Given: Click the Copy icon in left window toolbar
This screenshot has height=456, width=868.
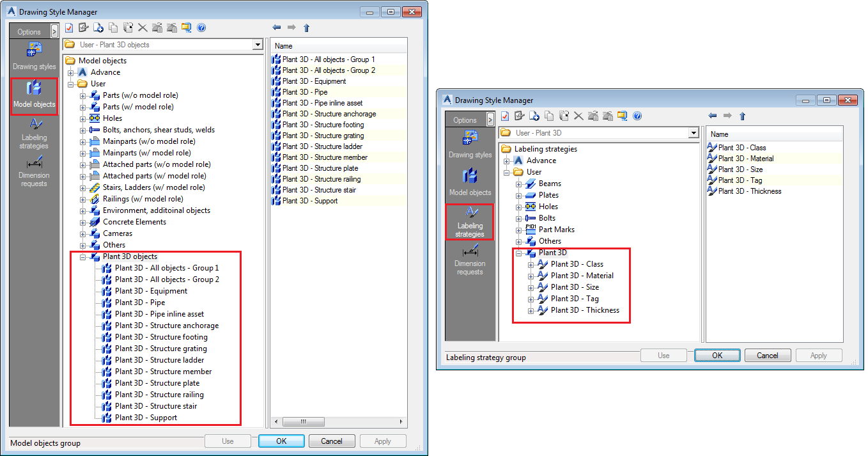Looking at the screenshot, I should 113,28.
